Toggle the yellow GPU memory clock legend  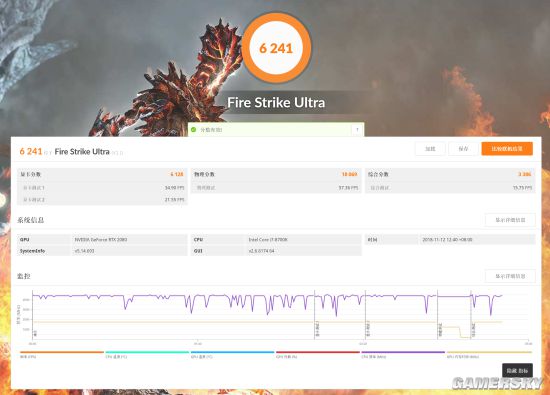pyautogui.click(x=489, y=354)
